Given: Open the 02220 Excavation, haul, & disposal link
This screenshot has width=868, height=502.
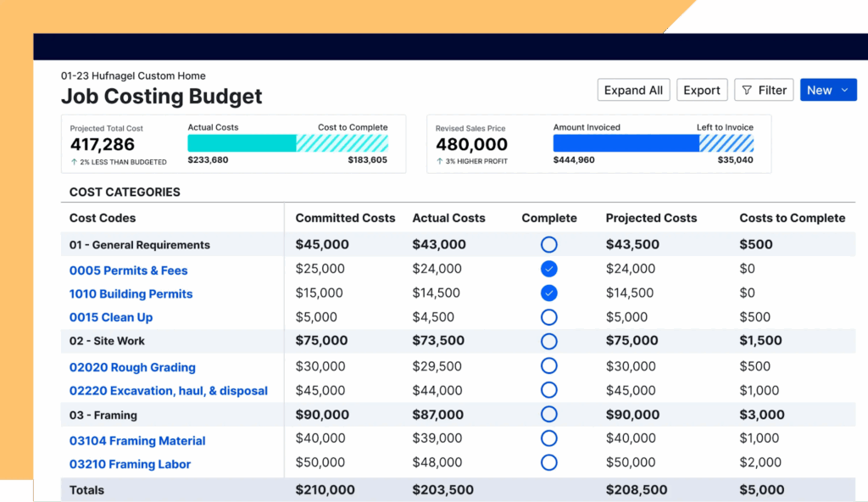Looking at the screenshot, I should pyautogui.click(x=168, y=391).
